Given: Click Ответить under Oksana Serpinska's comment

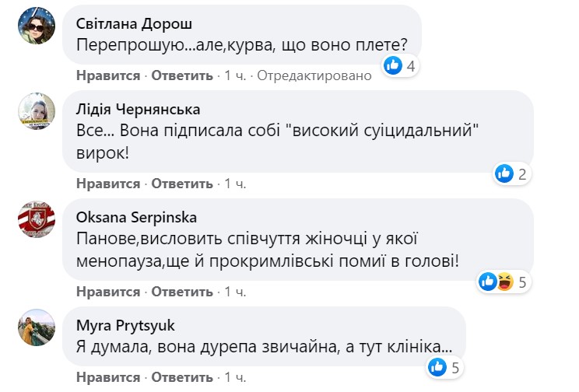Looking at the screenshot, I should pos(181,292).
